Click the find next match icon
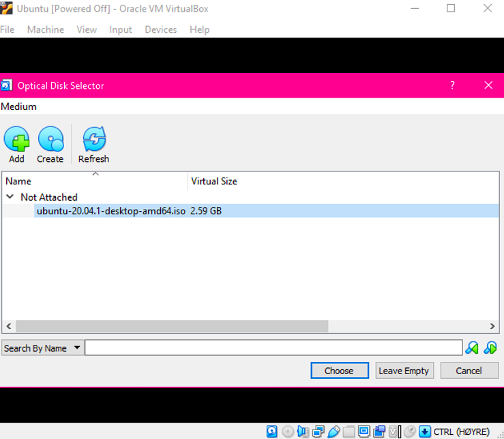The image size is (504, 439). (x=490, y=348)
